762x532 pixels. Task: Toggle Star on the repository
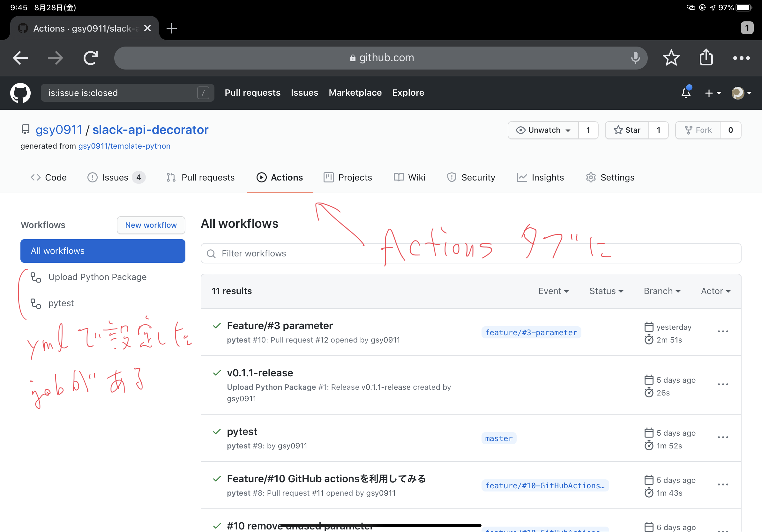627,130
